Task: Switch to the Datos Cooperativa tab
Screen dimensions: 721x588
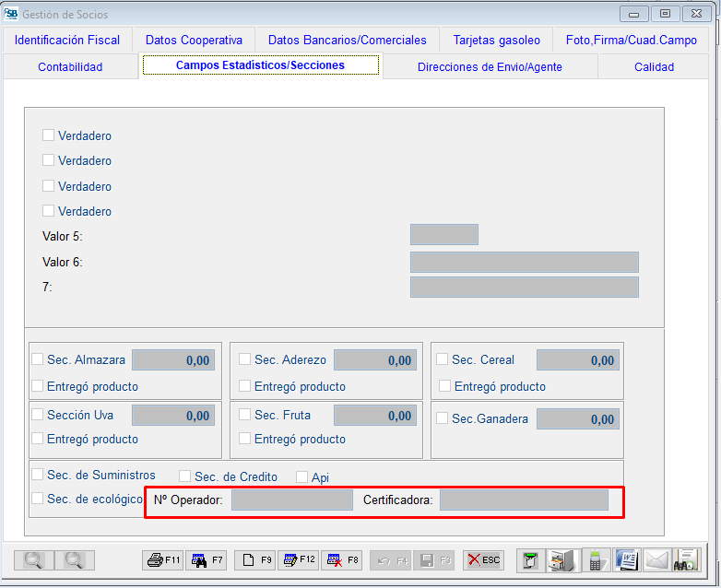Action: point(194,41)
